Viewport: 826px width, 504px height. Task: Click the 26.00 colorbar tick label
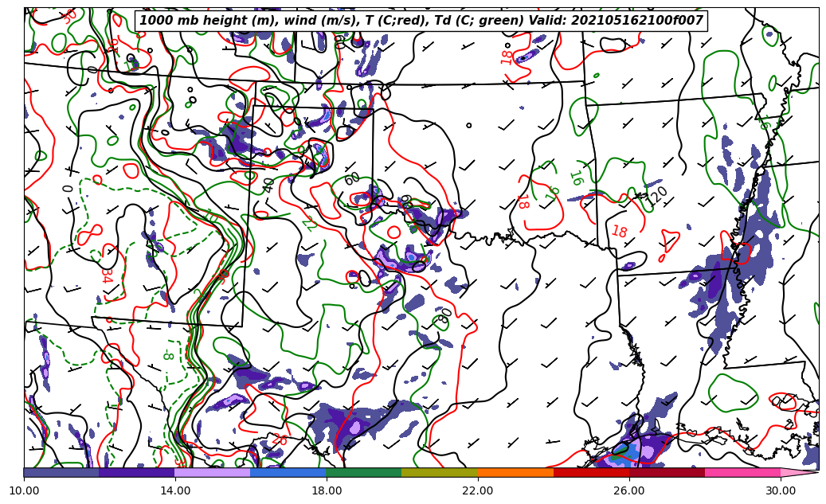[x=629, y=490]
